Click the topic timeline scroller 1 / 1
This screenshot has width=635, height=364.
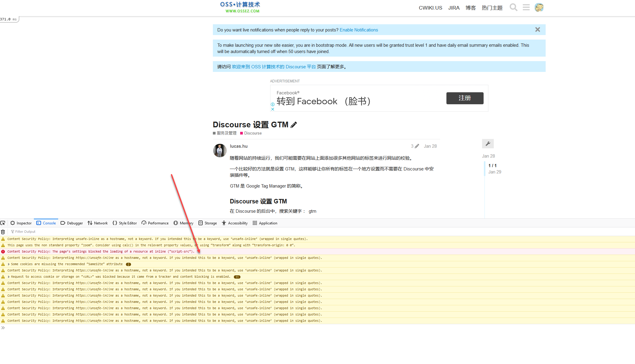point(492,166)
